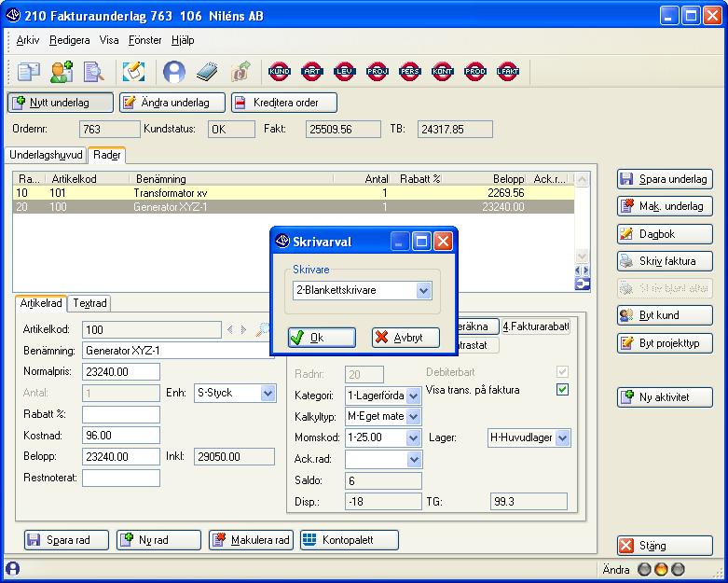Viewport: 728px width, 583px height.
Task: Click the Mak. underlag button
Action: pyautogui.click(x=665, y=206)
